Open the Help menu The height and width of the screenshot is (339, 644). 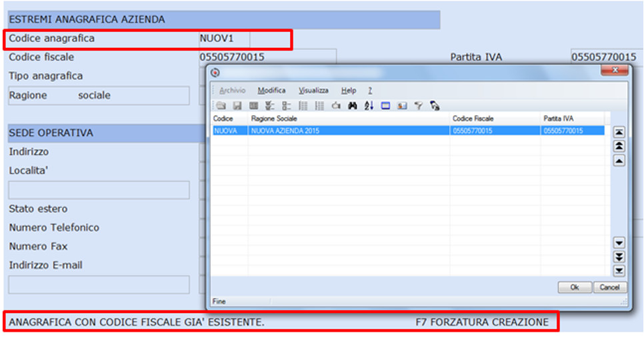[x=349, y=91]
